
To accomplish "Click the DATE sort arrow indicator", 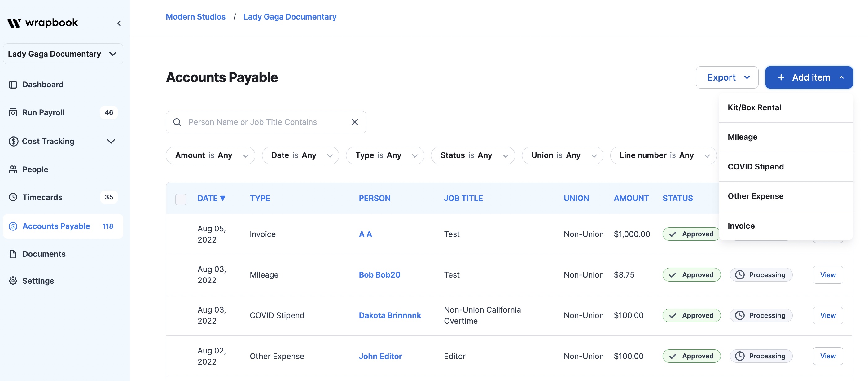I will point(222,198).
